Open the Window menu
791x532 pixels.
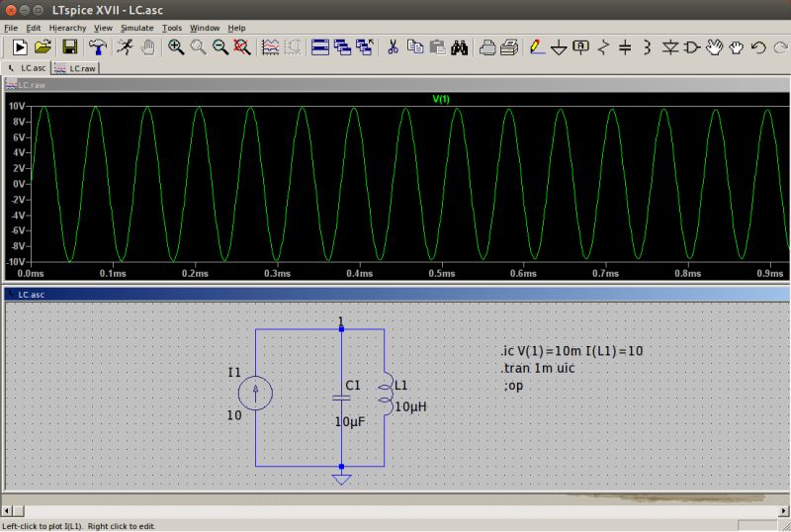(205, 28)
